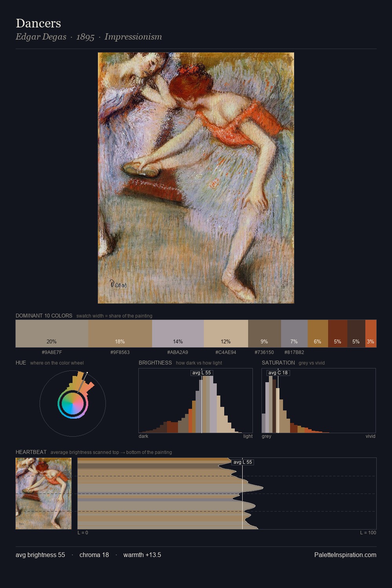The width and height of the screenshot is (392, 588).
Task: Click the 'L = 0' axis label
Action: point(83,533)
